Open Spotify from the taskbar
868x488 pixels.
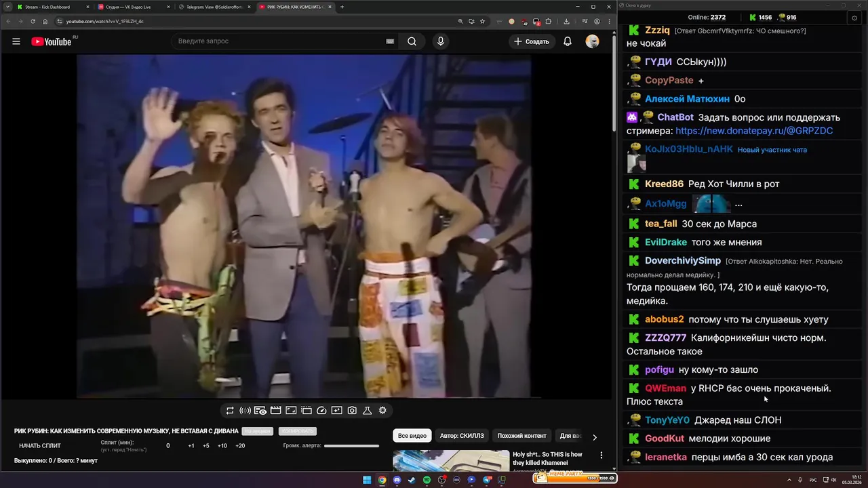427,480
